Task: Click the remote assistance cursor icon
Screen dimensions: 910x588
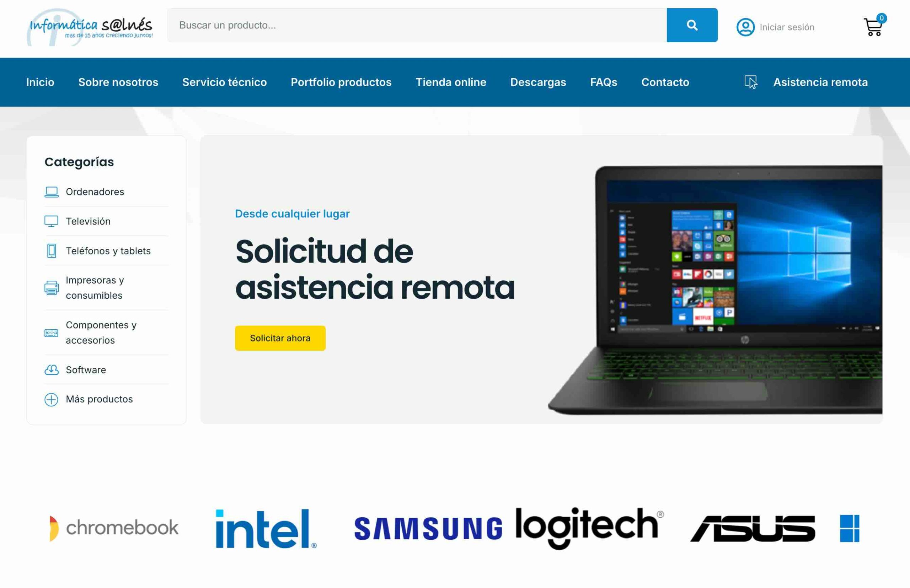Action: 751,82
